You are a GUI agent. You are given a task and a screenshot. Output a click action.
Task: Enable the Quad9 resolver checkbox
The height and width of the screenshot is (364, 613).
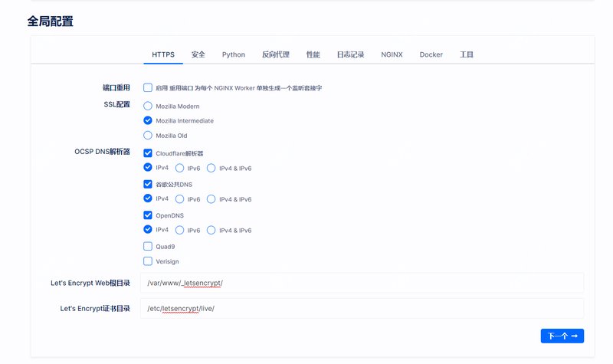tap(148, 247)
